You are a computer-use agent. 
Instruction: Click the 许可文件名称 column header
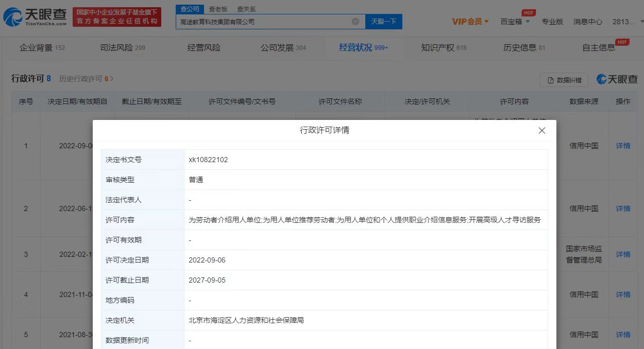coord(340,101)
